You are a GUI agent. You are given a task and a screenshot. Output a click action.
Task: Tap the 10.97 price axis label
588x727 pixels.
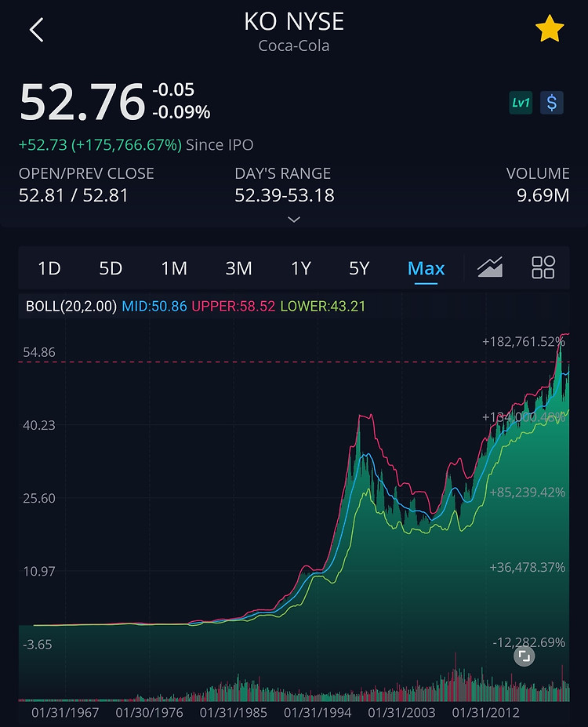(39, 571)
